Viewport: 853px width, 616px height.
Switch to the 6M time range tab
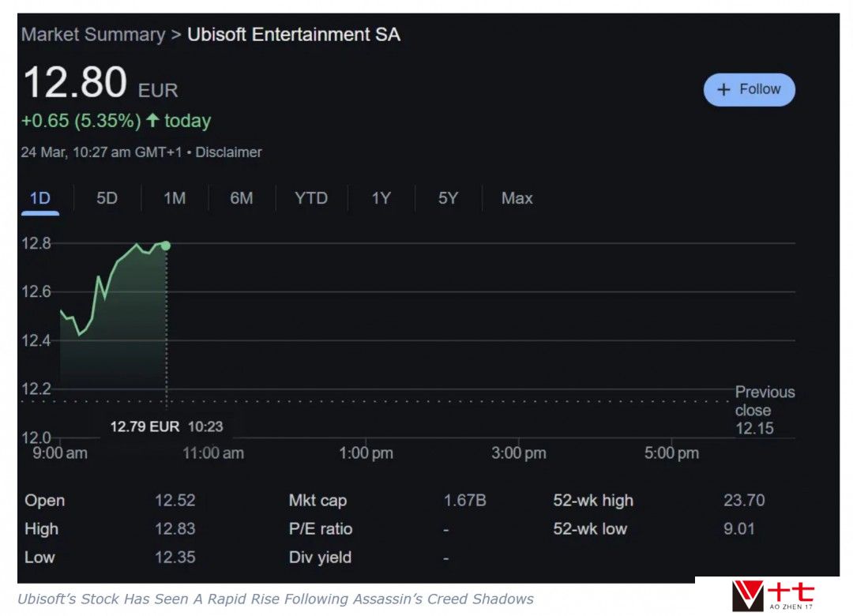(x=242, y=198)
